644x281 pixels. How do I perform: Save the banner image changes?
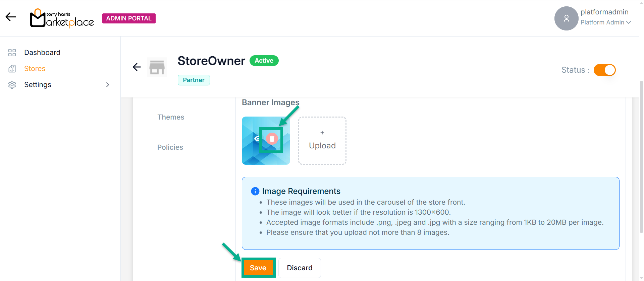point(258,268)
